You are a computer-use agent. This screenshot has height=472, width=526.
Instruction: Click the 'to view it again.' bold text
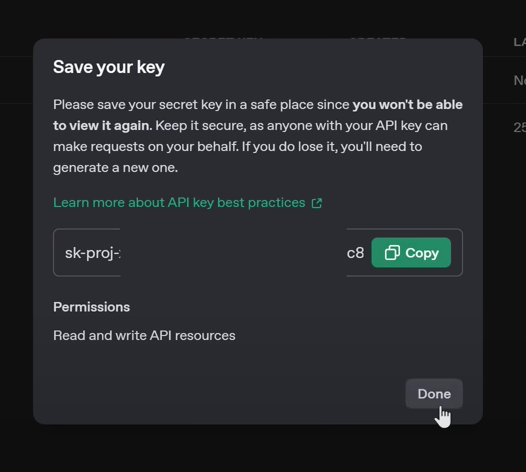pyautogui.click(x=103, y=125)
